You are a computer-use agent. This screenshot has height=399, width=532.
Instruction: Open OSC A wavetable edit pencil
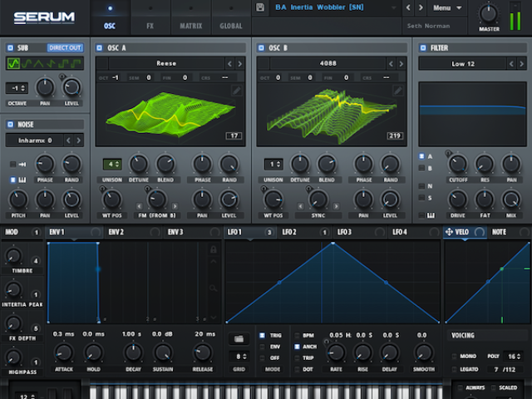point(236,91)
